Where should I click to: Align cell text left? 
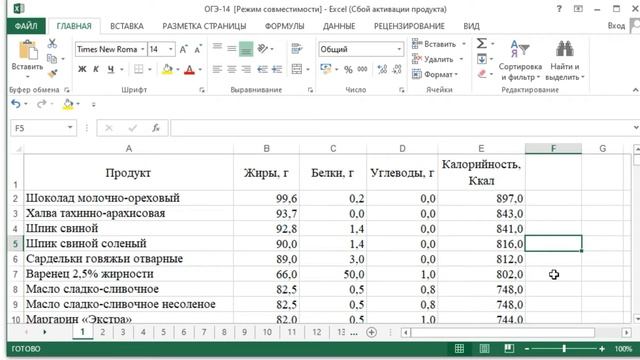217,69
